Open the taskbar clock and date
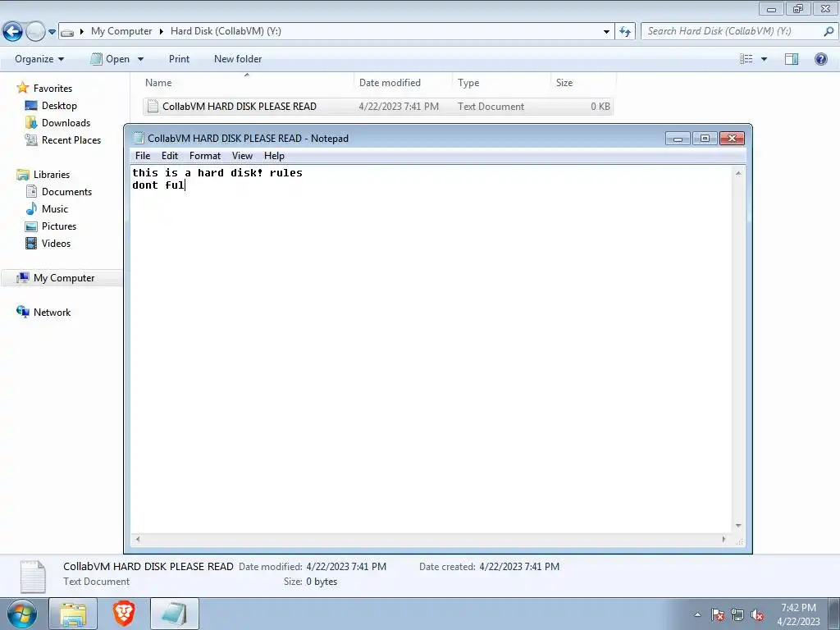Image resolution: width=840 pixels, height=630 pixels. [798, 614]
